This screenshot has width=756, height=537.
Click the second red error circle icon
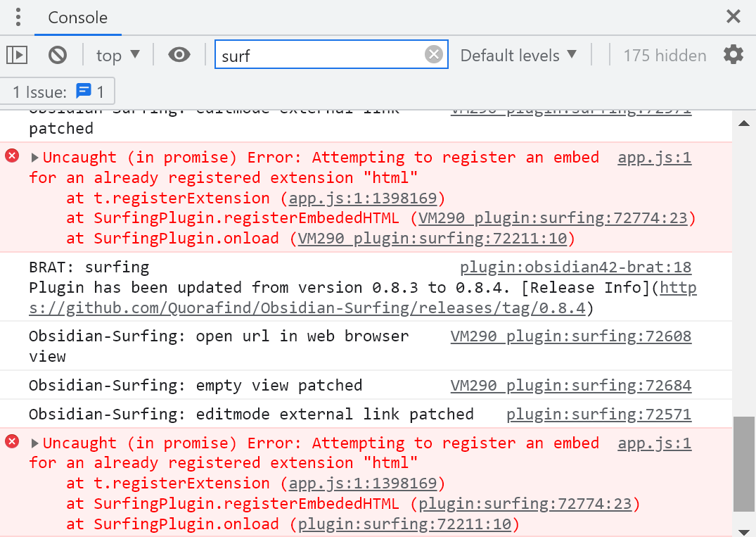pyautogui.click(x=12, y=441)
